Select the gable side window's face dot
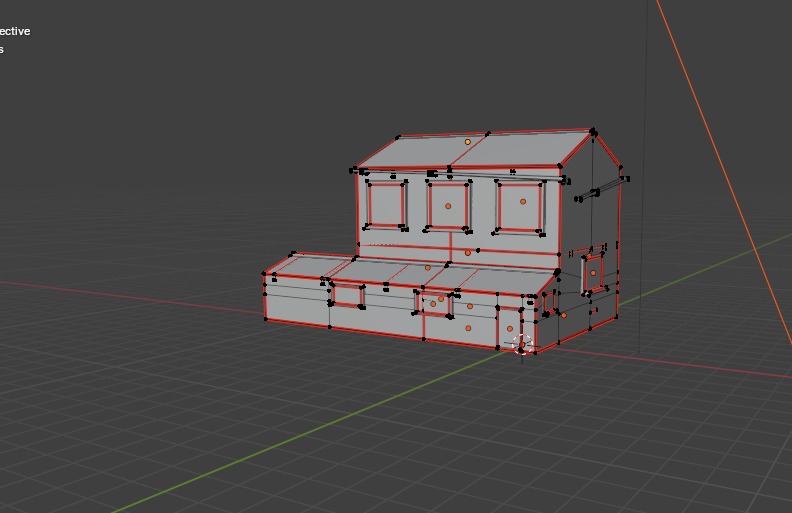This screenshot has height=513, width=792. [593, 273]
